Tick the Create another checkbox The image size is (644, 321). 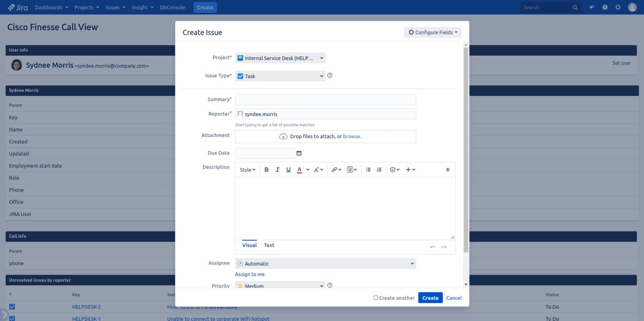375,298
